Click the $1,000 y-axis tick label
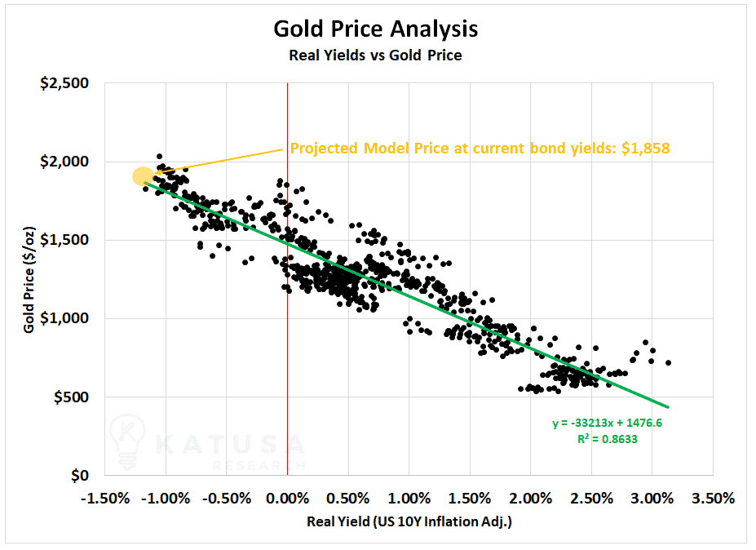 click(64, 318)
